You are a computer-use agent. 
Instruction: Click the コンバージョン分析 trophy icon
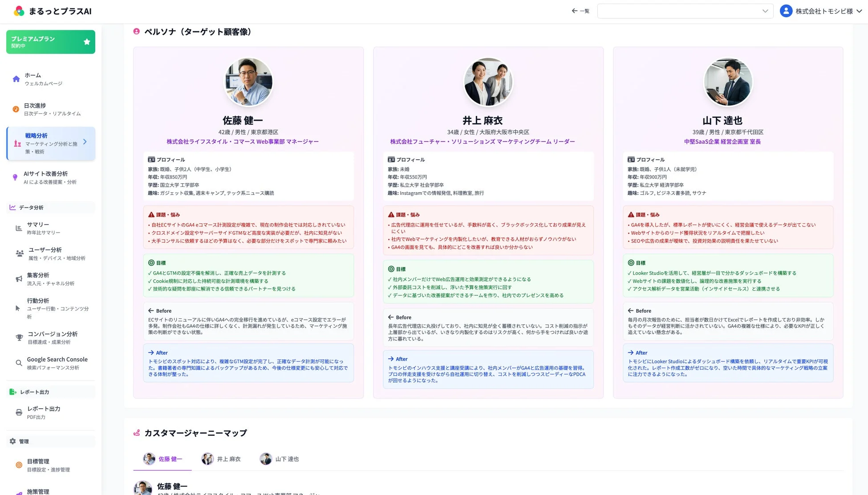click(x=19, y=337)
